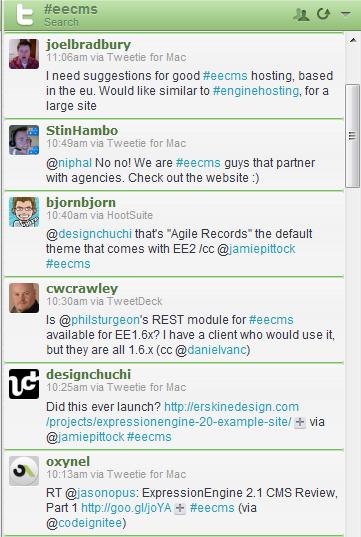Open the http://goo.gl/joYA link
Screen dimensions: 361x537
click(126, 508)
